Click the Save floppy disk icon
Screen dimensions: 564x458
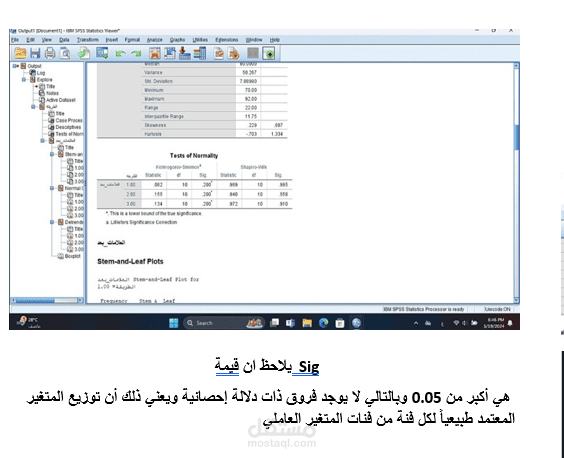[35, 53]
